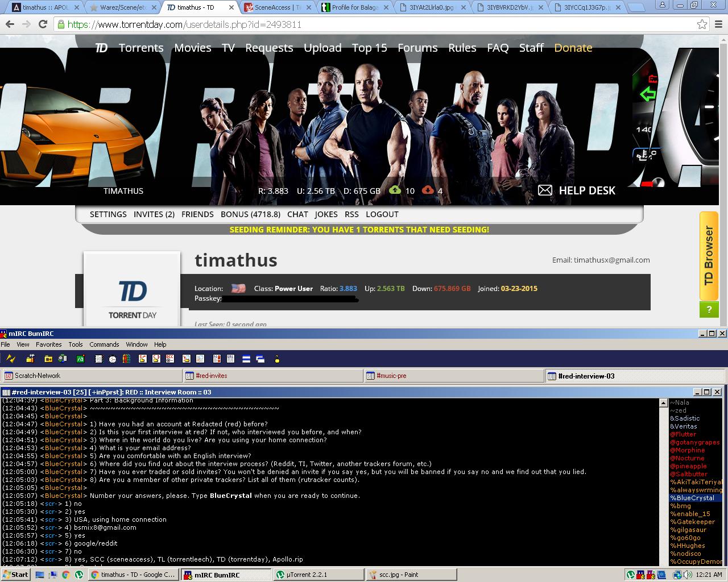Open mIRC received files icon

[186, 359]
